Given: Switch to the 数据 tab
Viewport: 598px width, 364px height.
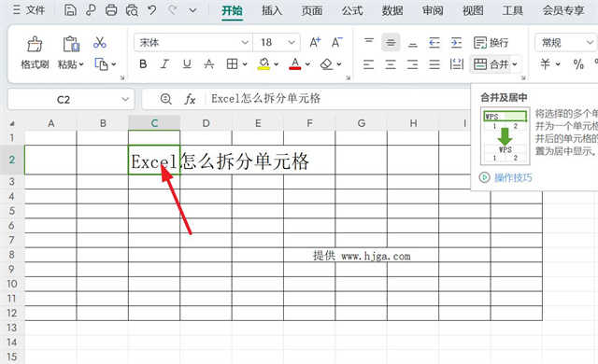Looking at the screenshot, I should click(x=392, y=10).
